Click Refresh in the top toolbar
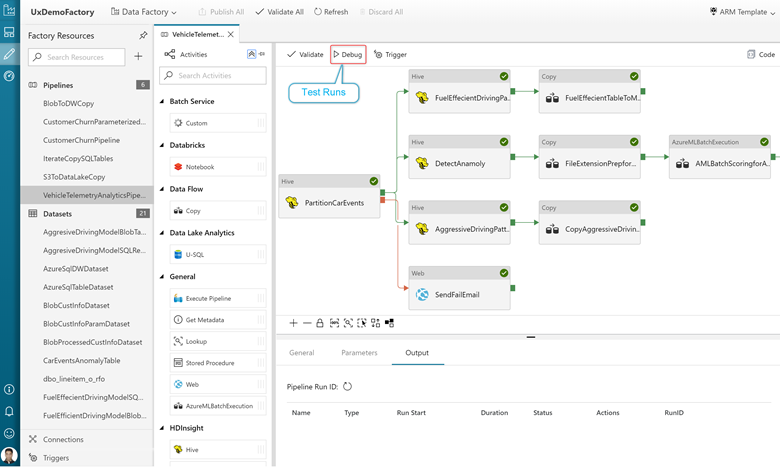780x467 pixels. tap(331, 12)
